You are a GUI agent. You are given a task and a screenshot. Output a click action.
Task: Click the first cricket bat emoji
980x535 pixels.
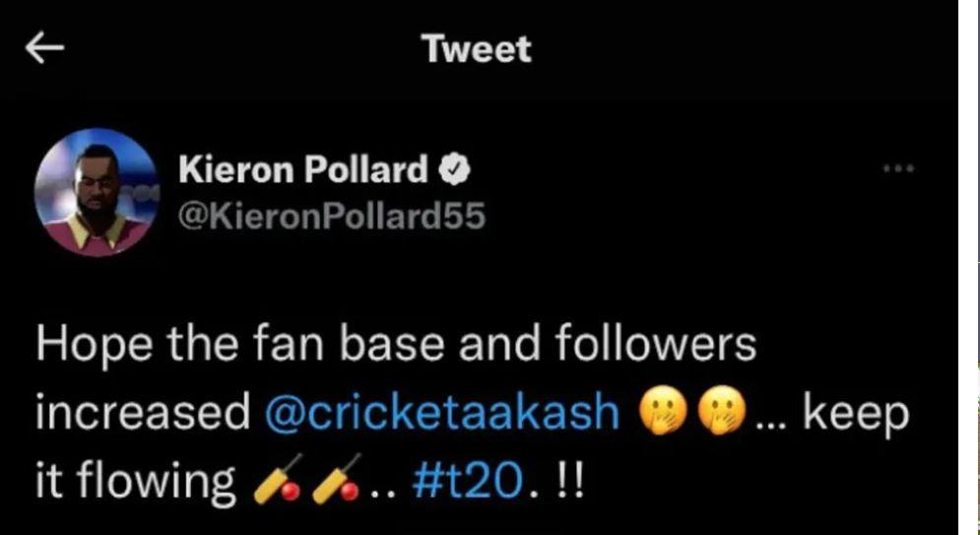pyautogui.click(x=276, y=480)
